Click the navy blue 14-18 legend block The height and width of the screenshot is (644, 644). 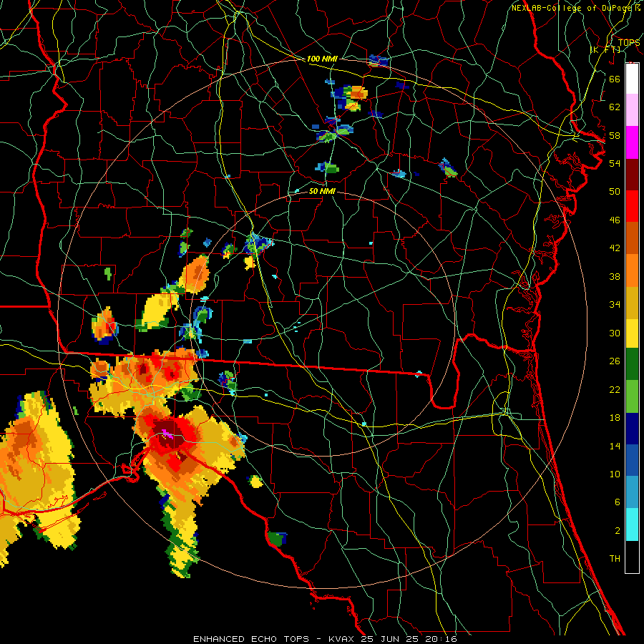[x=632, y=429]
